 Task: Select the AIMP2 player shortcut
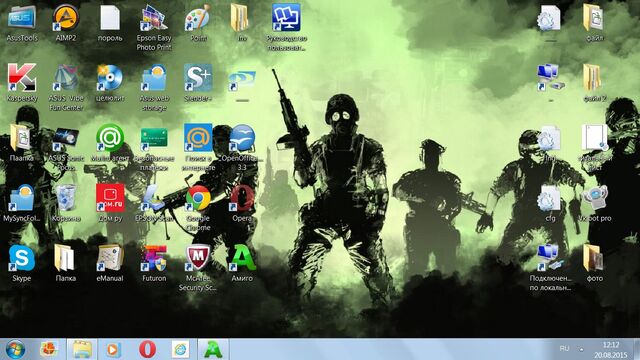(66, 22)
